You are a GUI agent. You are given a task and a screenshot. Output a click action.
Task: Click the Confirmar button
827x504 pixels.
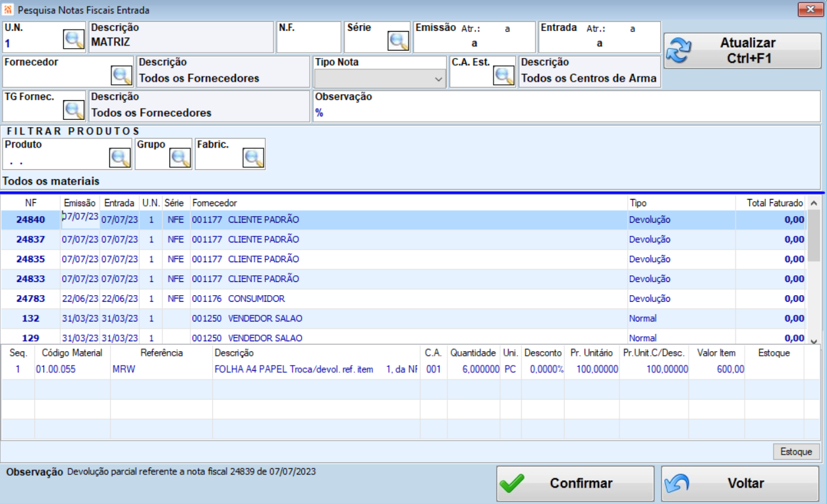575,484
